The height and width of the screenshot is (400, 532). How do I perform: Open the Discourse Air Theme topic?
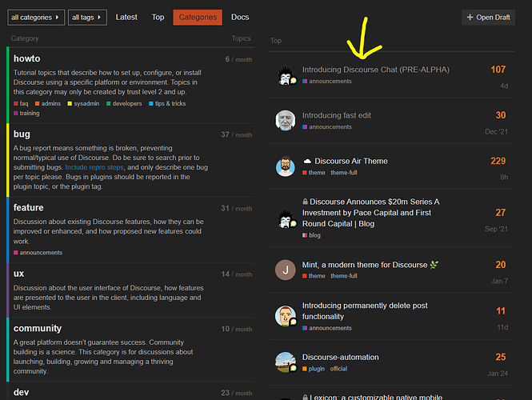coord(351,161)
